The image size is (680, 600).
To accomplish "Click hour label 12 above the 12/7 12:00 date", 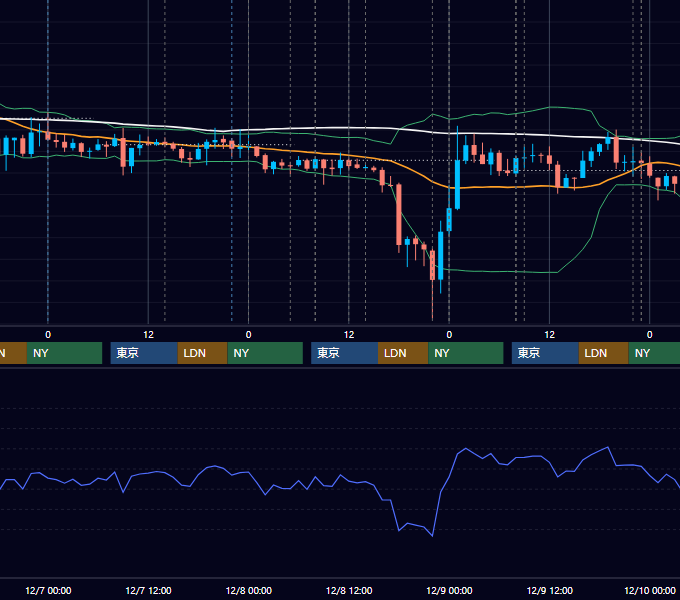I will pos(148,335).
